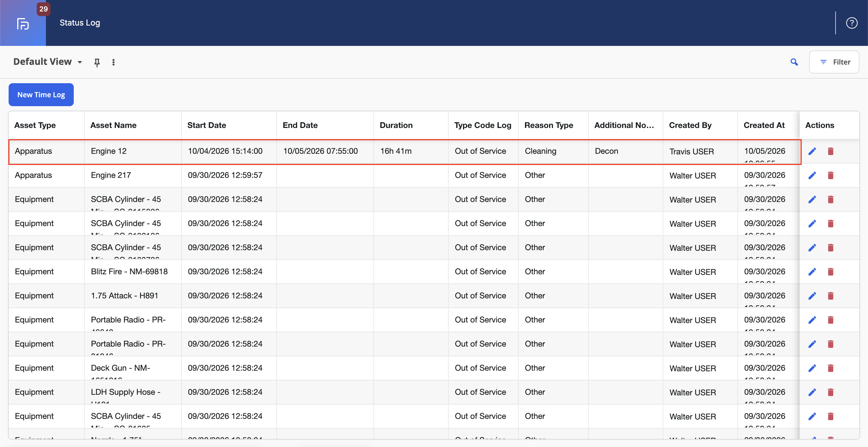
Task: Sort by Asset Type column header
Action: [35, 125]
